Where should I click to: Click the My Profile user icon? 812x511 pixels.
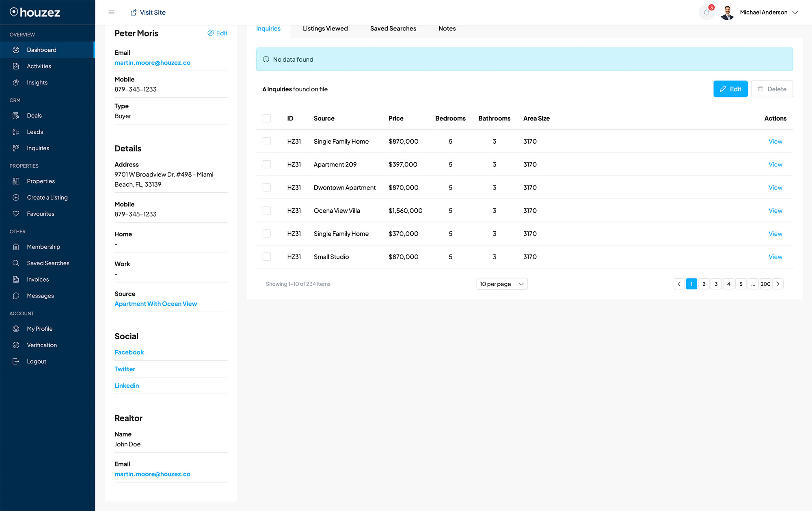(x=16, y=329)
